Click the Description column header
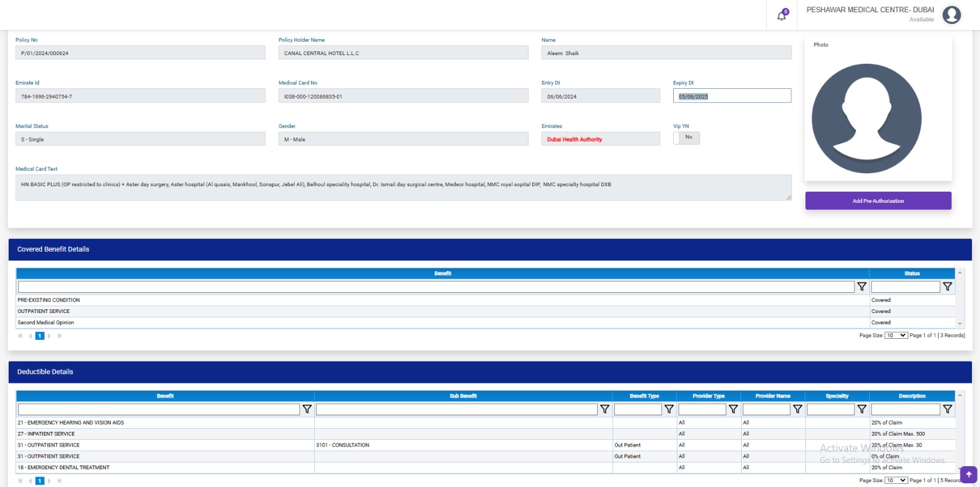This screenshot has height=487, width=980. click(911, 396)
